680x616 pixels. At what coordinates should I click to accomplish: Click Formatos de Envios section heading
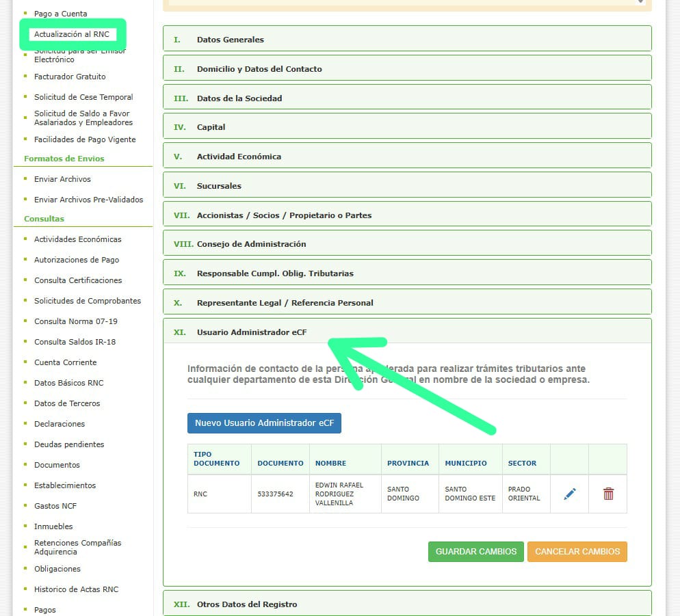64,158
